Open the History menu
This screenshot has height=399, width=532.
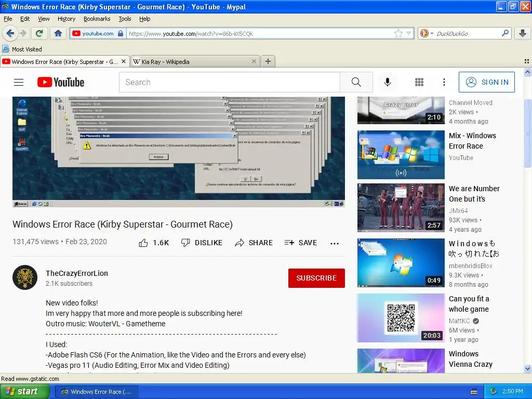click(66, 19)
